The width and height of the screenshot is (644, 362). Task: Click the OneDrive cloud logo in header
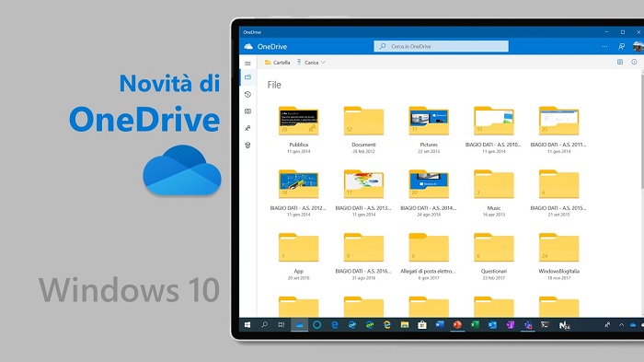[x=248, y=46]
